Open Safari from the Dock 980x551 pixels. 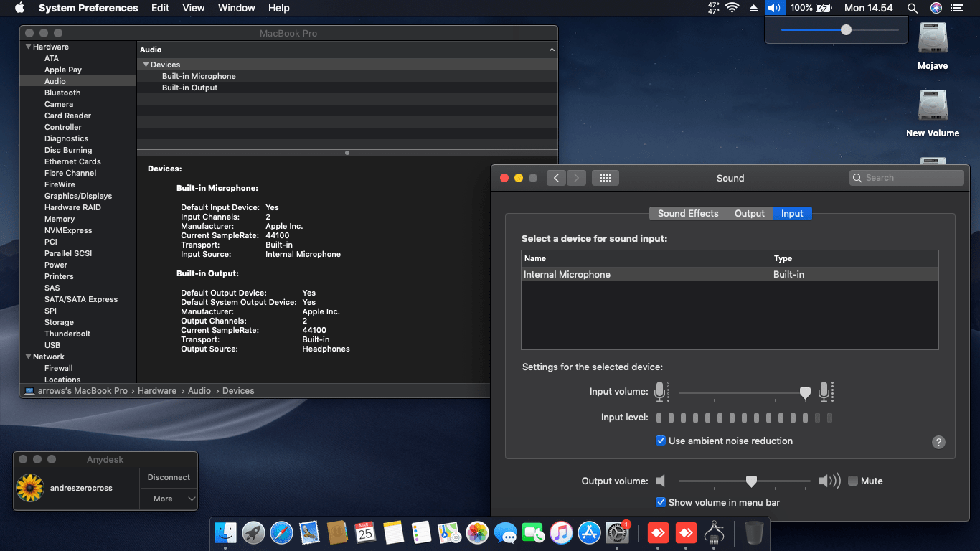pos(281,532)
